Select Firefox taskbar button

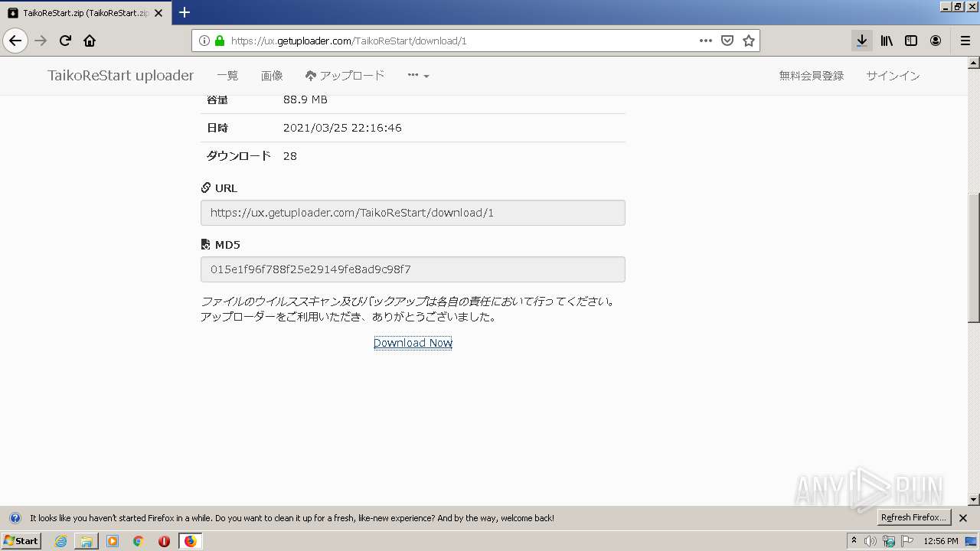pyautogui.click(x=190, y=541)
